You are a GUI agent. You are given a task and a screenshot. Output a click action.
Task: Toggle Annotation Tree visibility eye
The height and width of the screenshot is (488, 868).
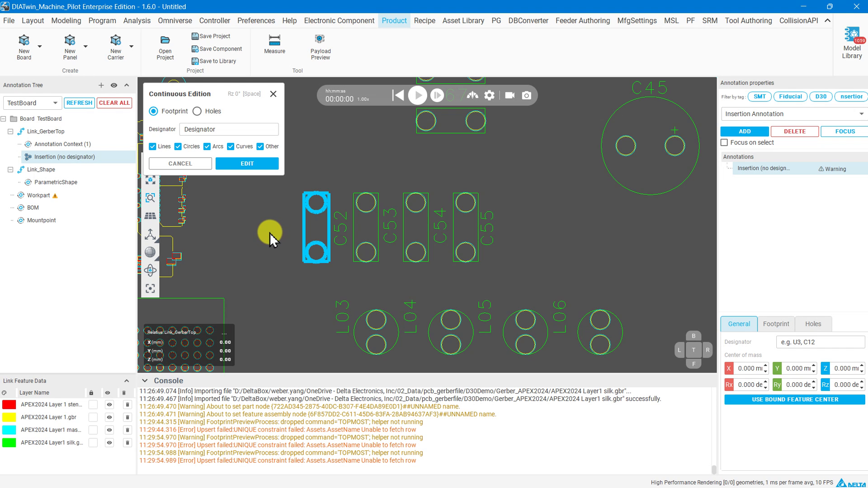point(114,85)
